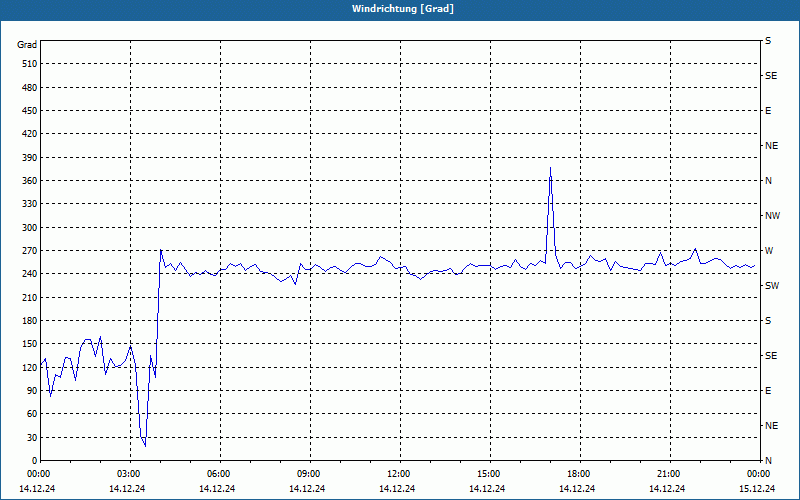
Task: Click the 09:00 time axis label
Action: [x=310, y=474]
